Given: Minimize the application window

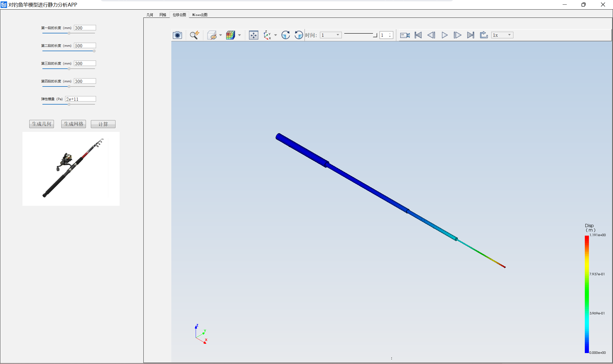Looking at the screenshot, I should [565, 5].
